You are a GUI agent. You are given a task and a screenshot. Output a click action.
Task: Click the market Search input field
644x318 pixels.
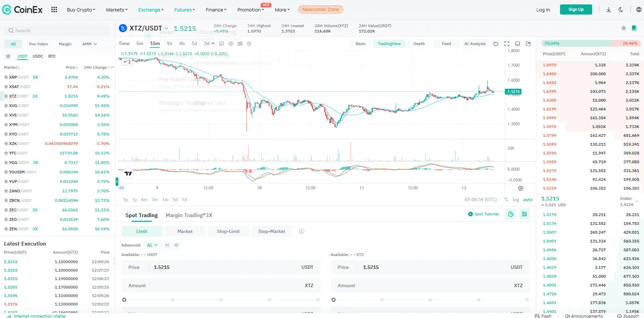click(57, 31)
